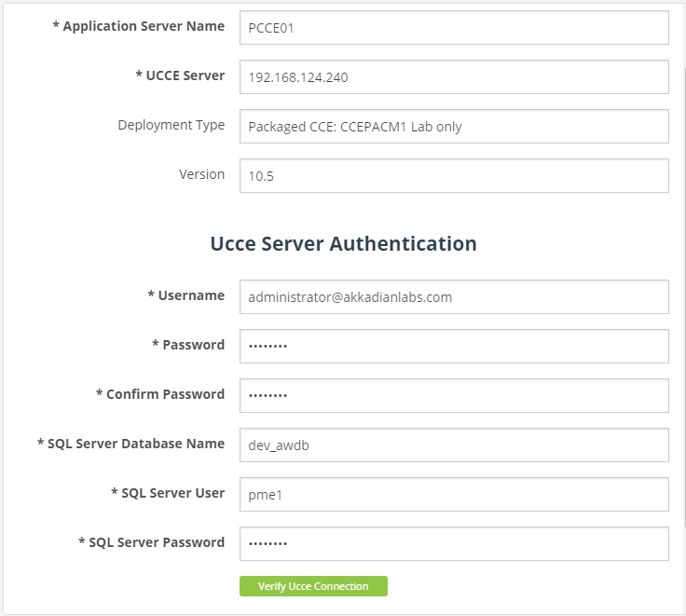Click the SQL Server Password field
The height and width of the screenshot is (616, 686).
(x=454, y=543)
